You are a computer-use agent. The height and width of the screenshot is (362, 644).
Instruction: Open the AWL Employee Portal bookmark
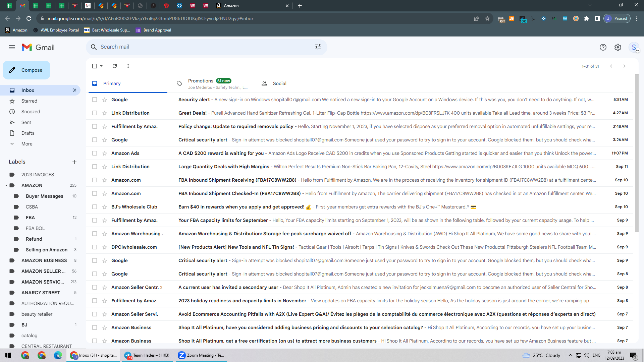click(x=56, y=30)
